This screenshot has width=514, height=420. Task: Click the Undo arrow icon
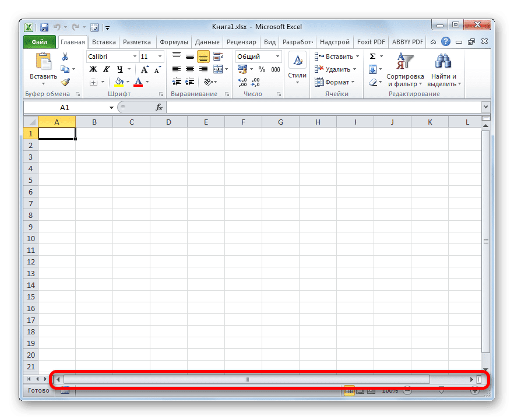coord(57,27)
